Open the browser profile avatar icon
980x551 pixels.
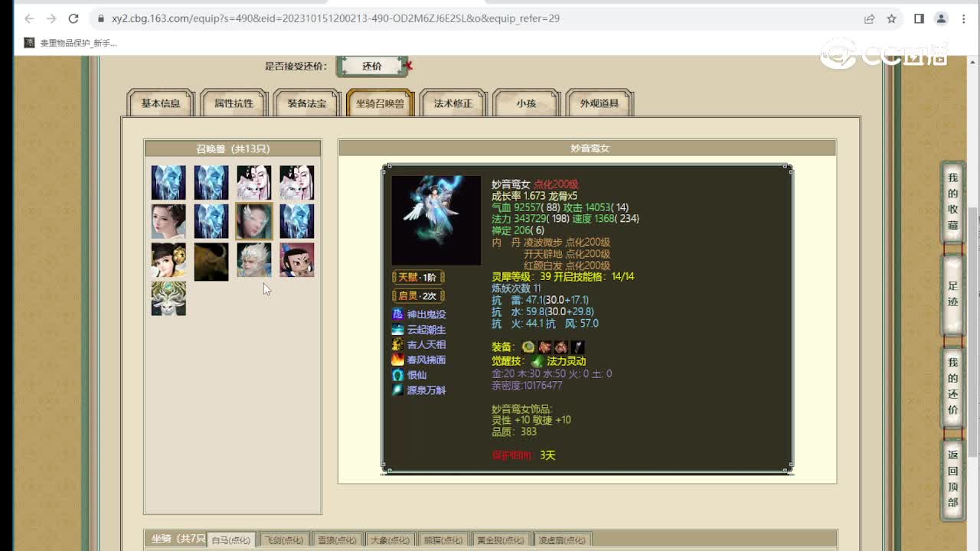(x=942, y=18)
